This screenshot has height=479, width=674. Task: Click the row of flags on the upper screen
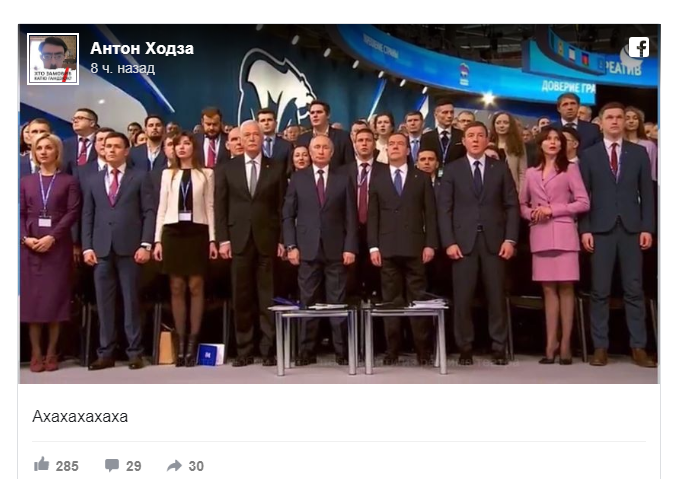click(573, 53)
